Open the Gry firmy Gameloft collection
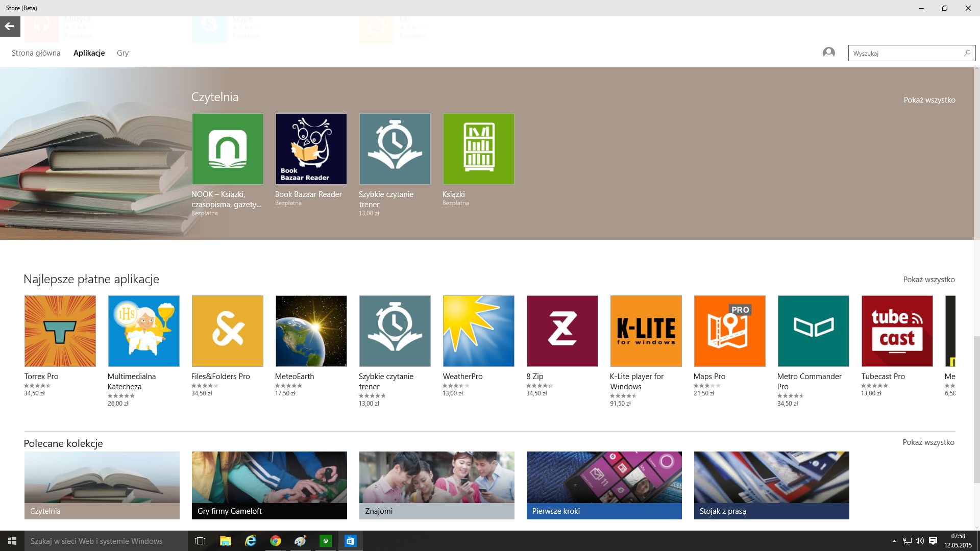 [269, 485]
